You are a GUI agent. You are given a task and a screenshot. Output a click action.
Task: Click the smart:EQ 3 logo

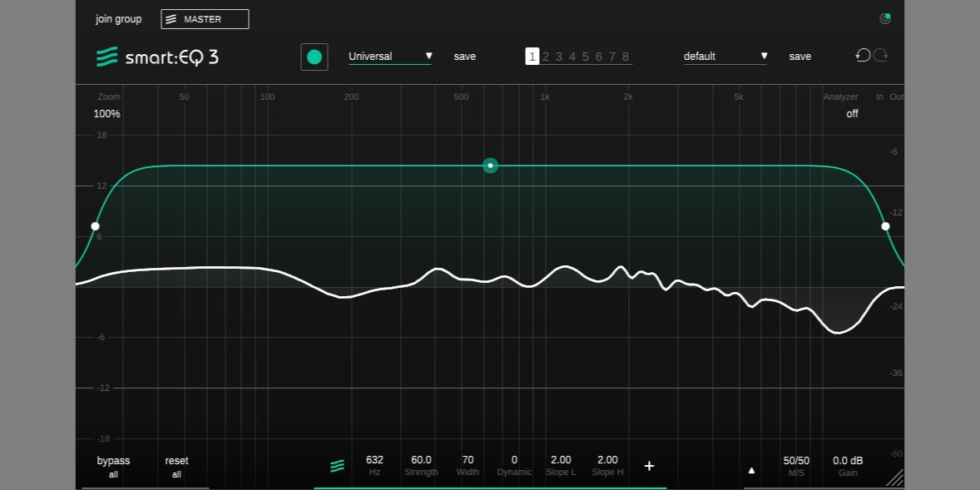157,57
